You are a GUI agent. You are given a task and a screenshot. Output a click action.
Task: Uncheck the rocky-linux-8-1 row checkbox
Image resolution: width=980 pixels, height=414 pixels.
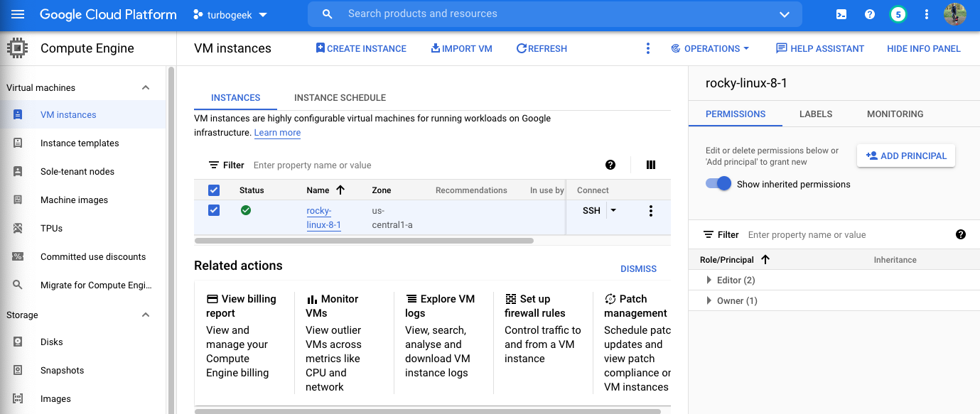tap(214, 210)
